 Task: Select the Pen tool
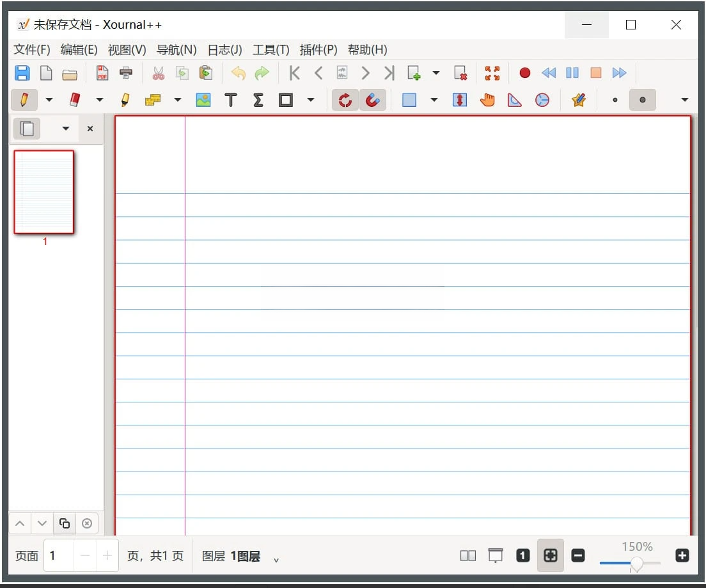pyautogui.click(x=24, y=100)
